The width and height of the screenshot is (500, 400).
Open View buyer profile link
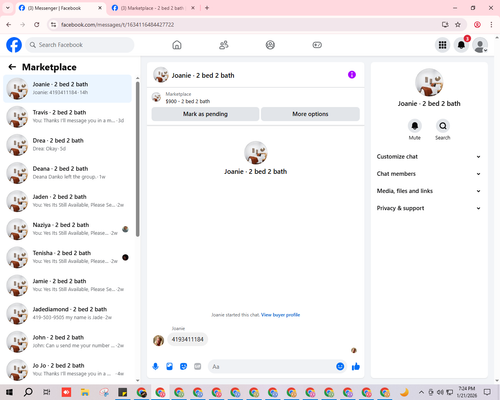280,315
